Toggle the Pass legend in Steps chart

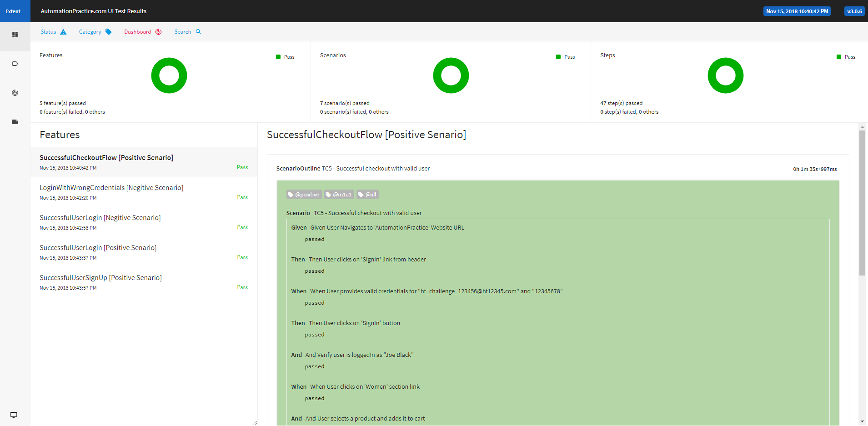[x=846, y=57]
